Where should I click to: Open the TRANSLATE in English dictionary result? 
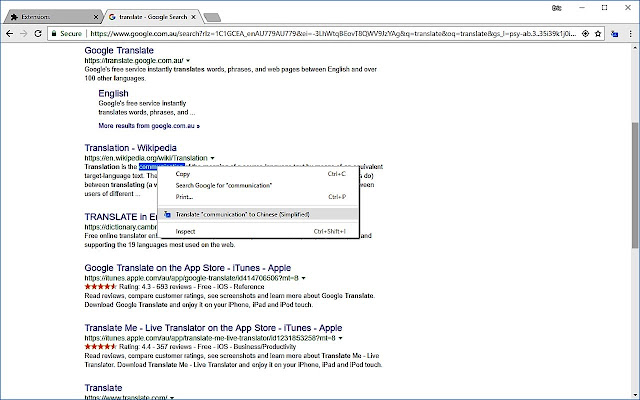click(x=121, y=217)
